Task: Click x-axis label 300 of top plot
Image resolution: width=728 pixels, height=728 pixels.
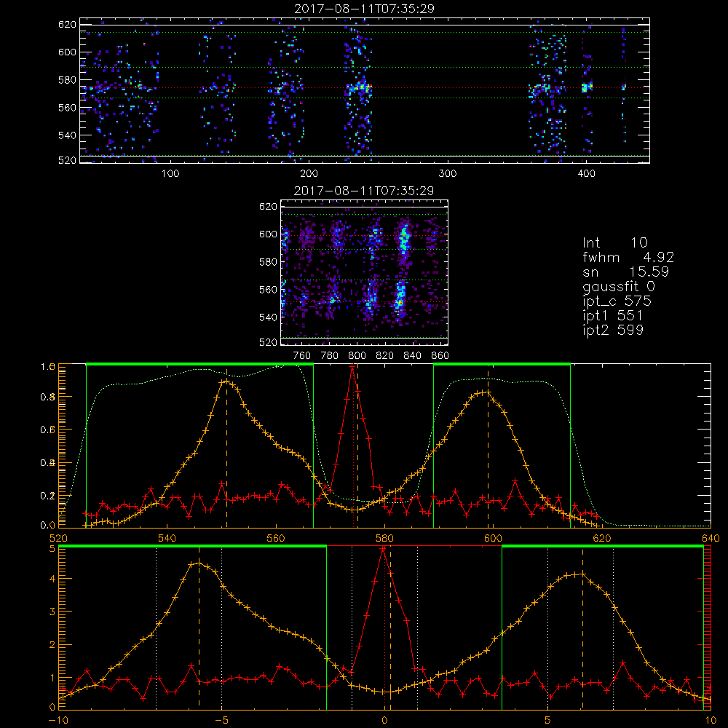Action: (447, 174)
